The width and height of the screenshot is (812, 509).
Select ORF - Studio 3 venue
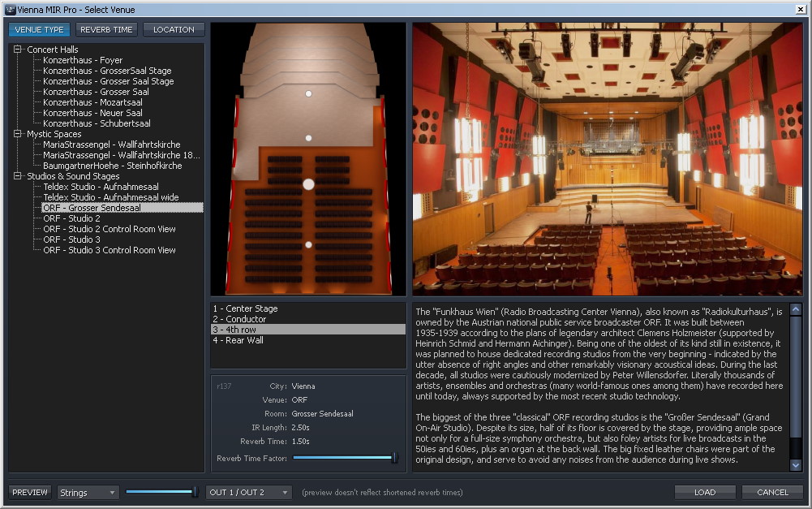point(71,239)
